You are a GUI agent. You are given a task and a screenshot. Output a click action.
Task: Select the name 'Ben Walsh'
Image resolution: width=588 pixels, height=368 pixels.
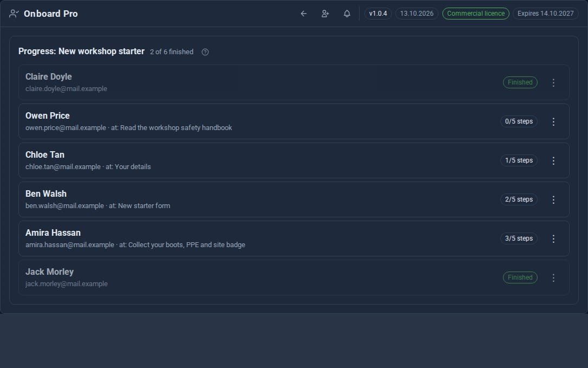[x=46, y=194]
